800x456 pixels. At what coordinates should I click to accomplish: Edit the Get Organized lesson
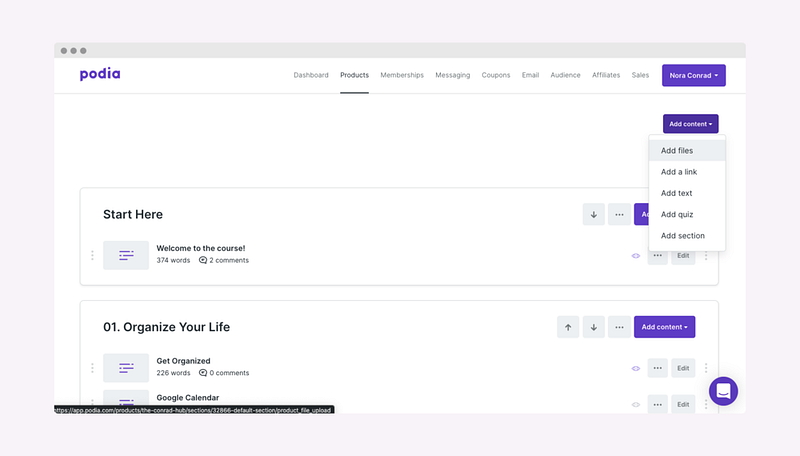tap(683, 368)
